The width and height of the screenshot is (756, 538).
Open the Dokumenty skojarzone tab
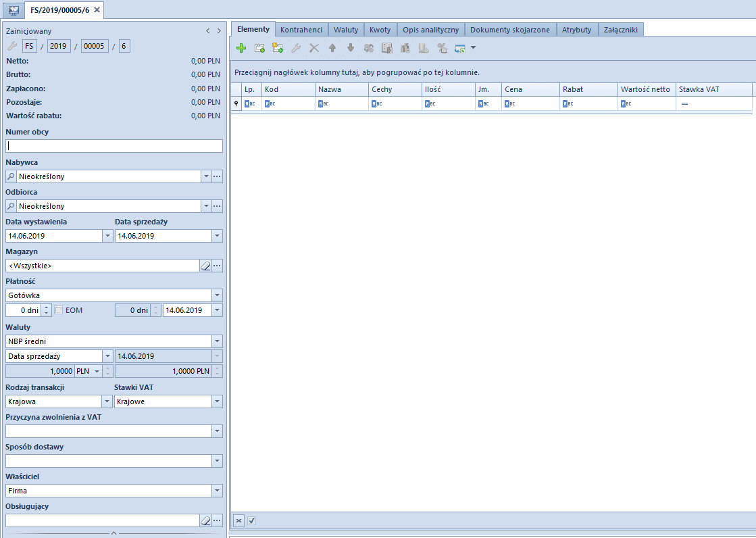(510, 30)
